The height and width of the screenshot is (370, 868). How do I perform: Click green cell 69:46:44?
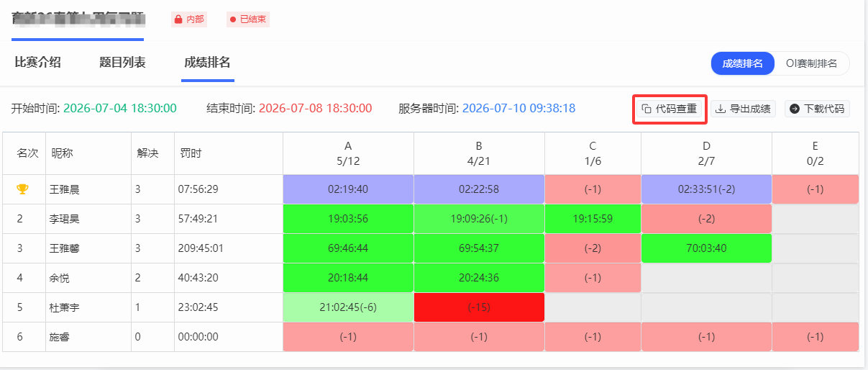click(x=348, y=248)
